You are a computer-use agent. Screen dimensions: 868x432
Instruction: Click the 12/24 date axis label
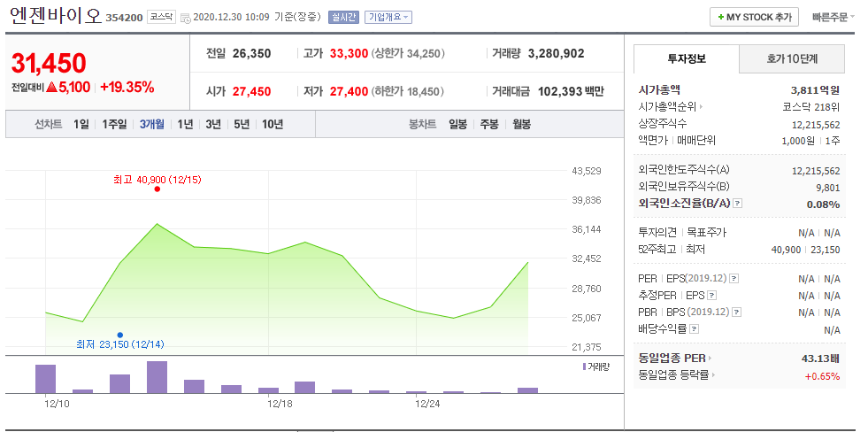(426, 405)
